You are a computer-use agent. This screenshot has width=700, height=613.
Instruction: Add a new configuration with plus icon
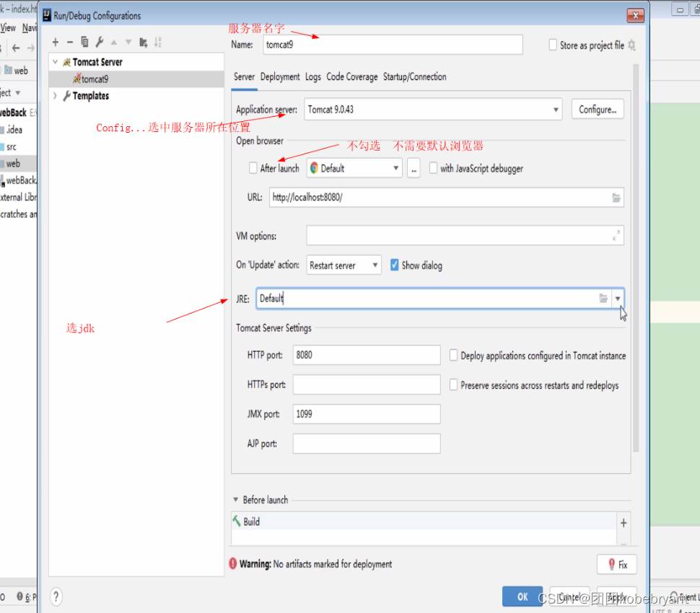[x=56, y=43]
